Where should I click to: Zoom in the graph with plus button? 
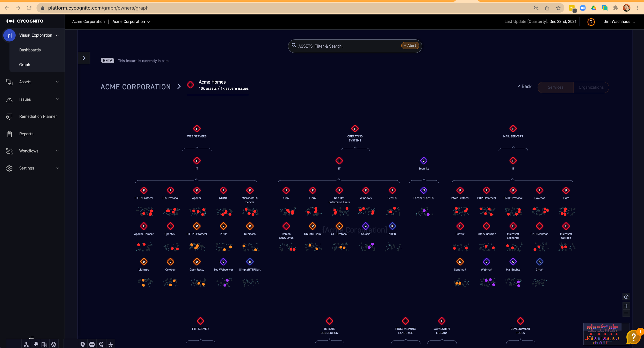click(x=626, y=306)
